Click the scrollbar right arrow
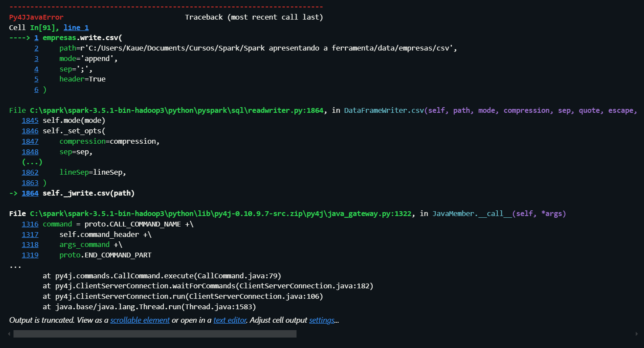Image resolution: width=644 pixels, height=348 pixels. tap(637, 334)
